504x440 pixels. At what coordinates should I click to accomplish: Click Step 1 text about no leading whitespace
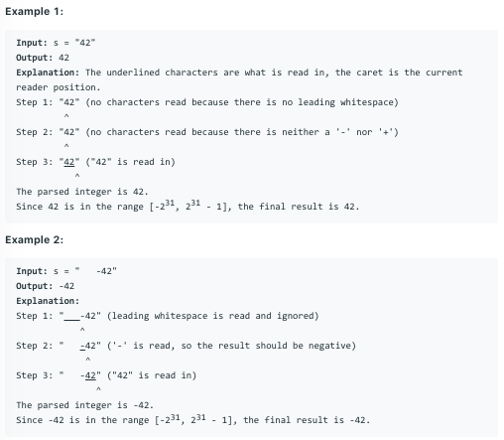click(207, 102)
